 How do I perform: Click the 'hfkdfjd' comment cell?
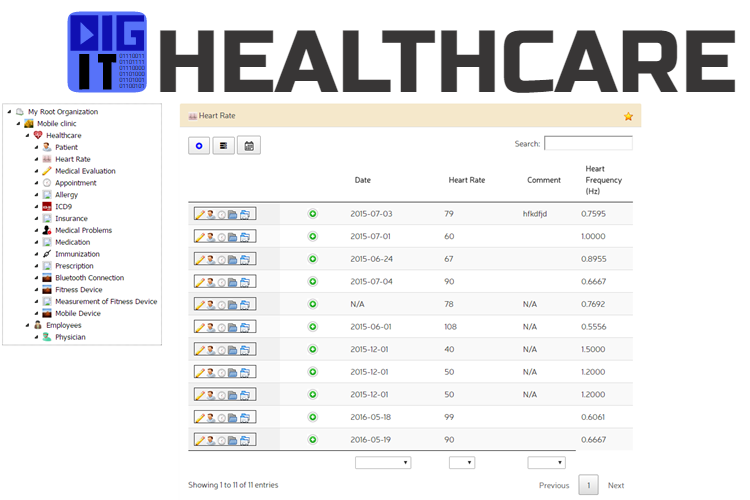pyautogui.click(x=535, y=214)
